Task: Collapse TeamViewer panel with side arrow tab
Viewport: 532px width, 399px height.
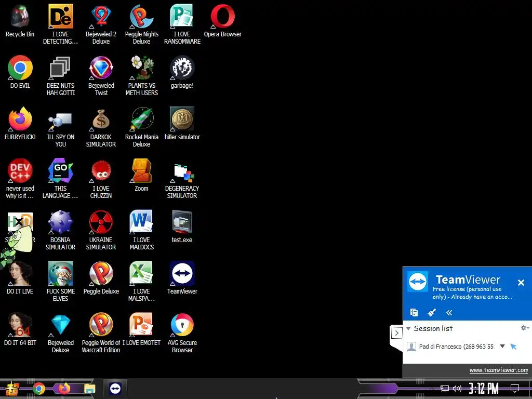Action: pos(396,333)
